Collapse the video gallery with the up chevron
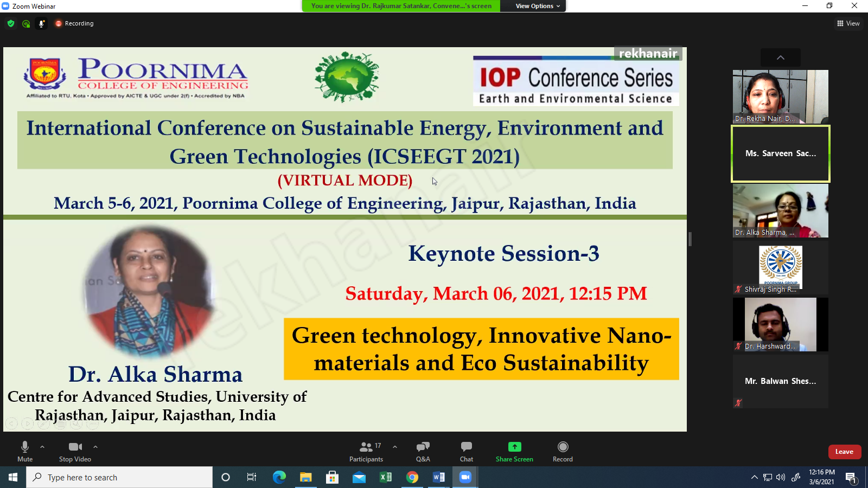The width and height of the screenshot is (868, 488). pyautogui.click(x=781, y=57)
